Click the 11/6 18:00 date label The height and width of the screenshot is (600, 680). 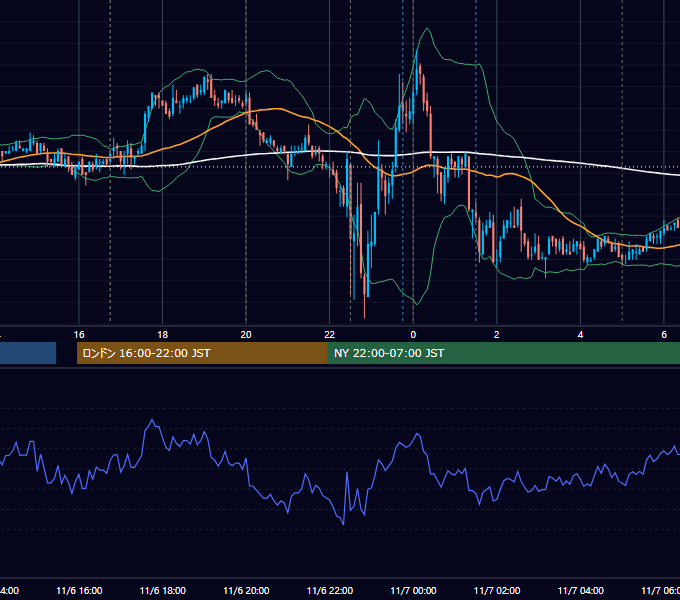[x=163, y=590]
